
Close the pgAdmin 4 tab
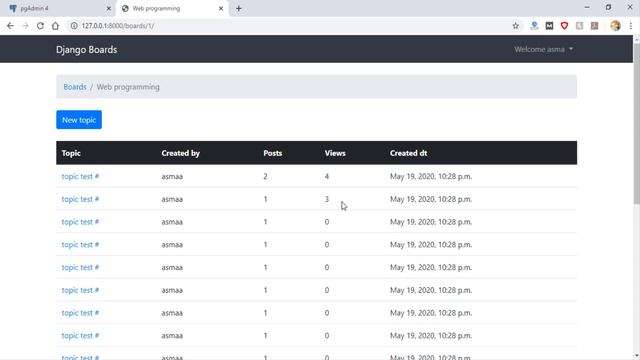[x=109, y=8]
